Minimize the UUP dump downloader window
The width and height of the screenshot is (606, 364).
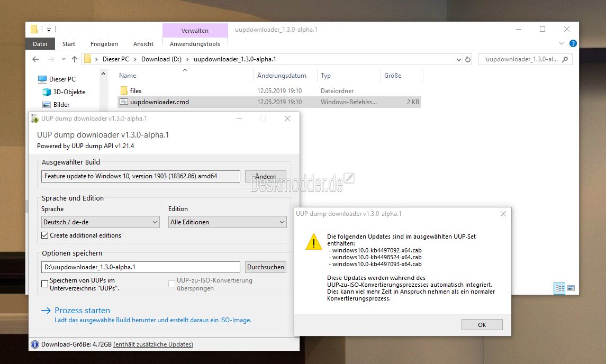click(x=239, y=119)
